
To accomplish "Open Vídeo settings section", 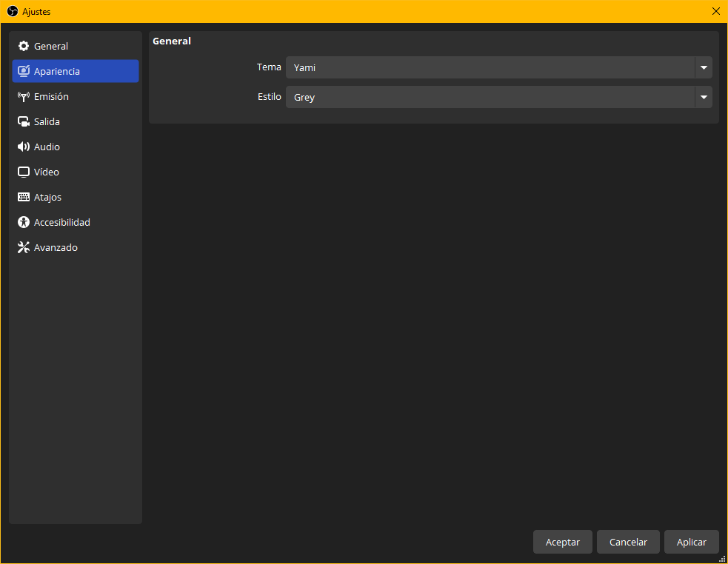I will (x=76, y=172).
